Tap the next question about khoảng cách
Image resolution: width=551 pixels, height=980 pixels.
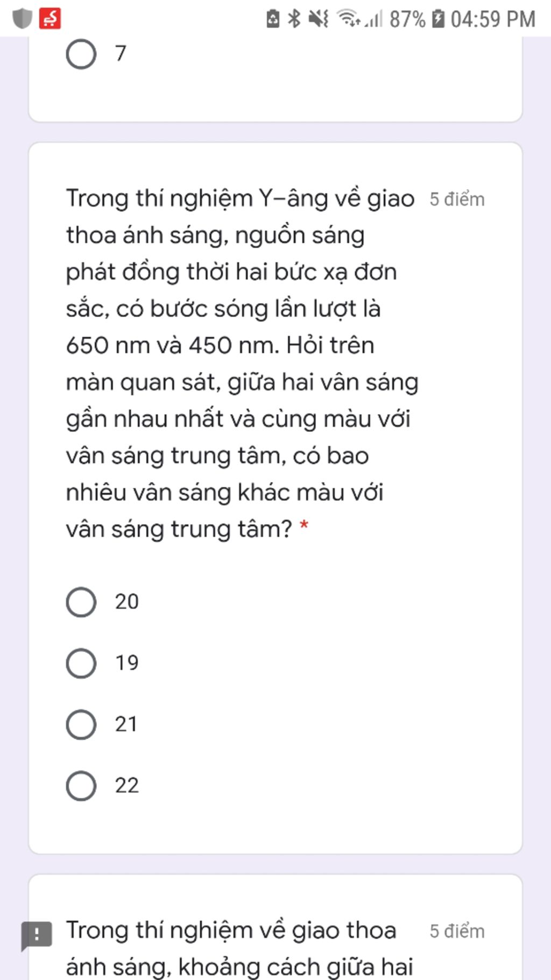click(239, 948)
